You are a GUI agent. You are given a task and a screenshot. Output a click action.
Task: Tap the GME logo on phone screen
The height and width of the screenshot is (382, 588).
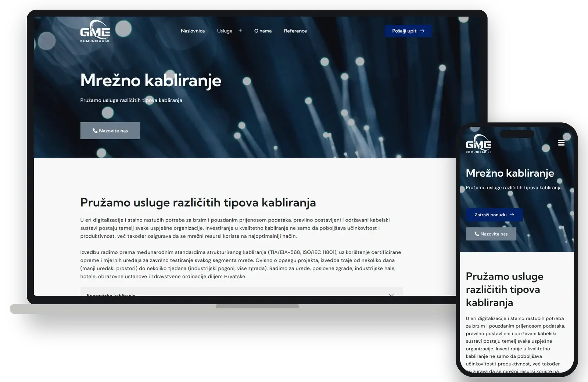coord(478,144)
